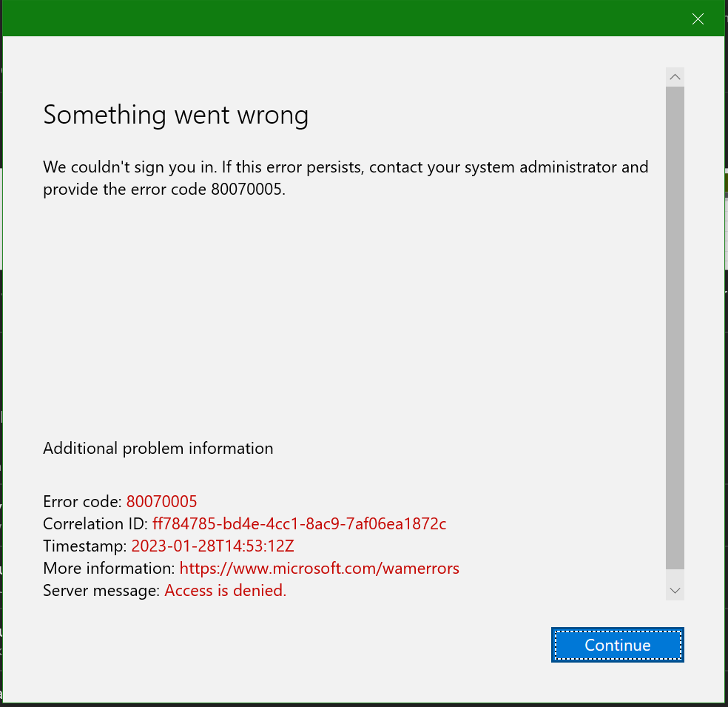Open the wamerrors more information link
The width and height of the screenshot is (728, 707).
[x=320, y=569]
